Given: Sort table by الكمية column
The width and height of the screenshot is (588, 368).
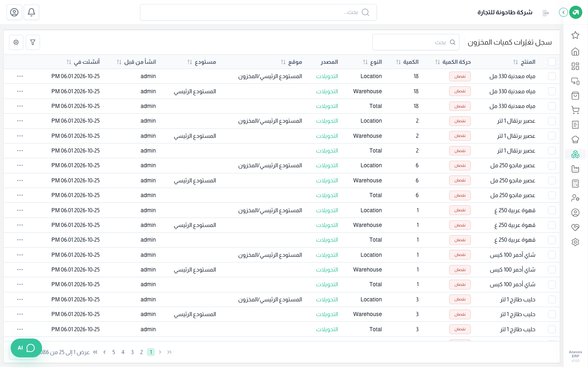Looking at the screenshot, I should [399, 62].
